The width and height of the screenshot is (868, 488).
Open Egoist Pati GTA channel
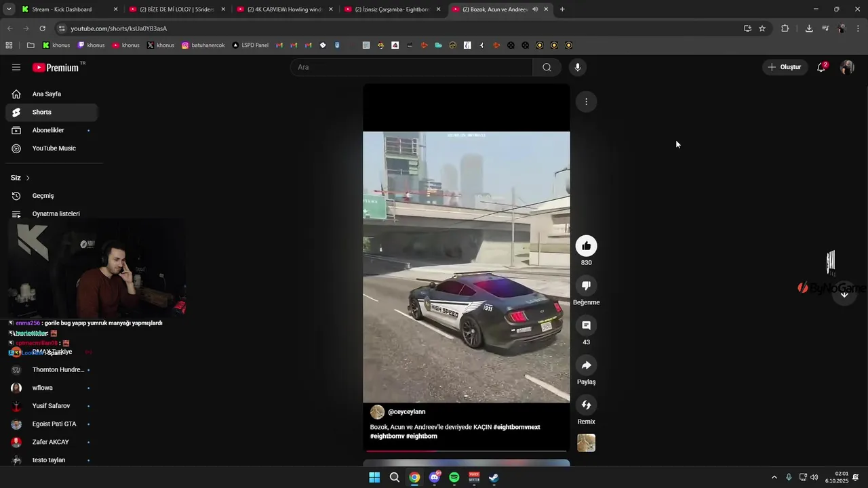click(52, 424)
